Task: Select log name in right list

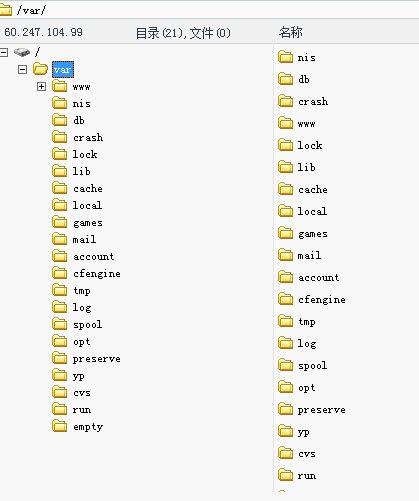Action: [x=307, y=343]
